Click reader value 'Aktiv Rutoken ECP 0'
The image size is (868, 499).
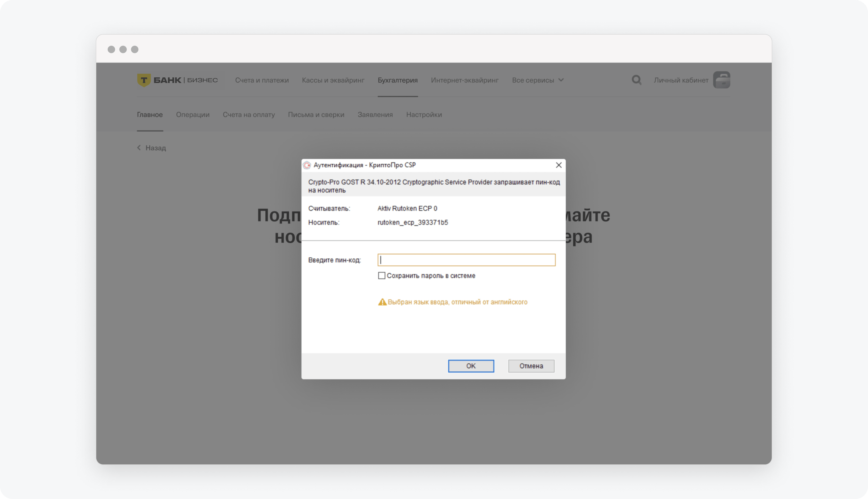click(x=407, y=208)
